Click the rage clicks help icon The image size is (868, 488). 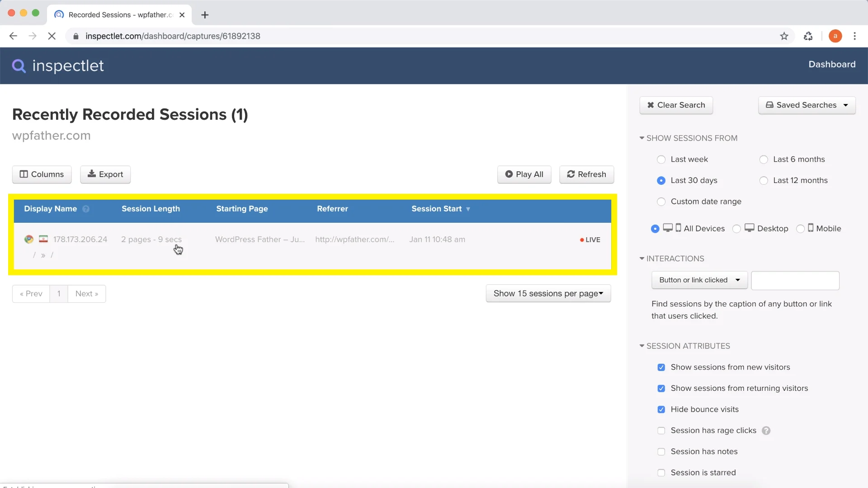pyautogui.click(x=766, y=431)
